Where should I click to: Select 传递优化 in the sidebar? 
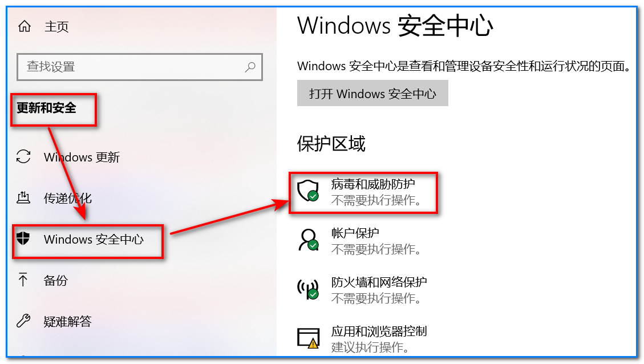coord(68,198)
